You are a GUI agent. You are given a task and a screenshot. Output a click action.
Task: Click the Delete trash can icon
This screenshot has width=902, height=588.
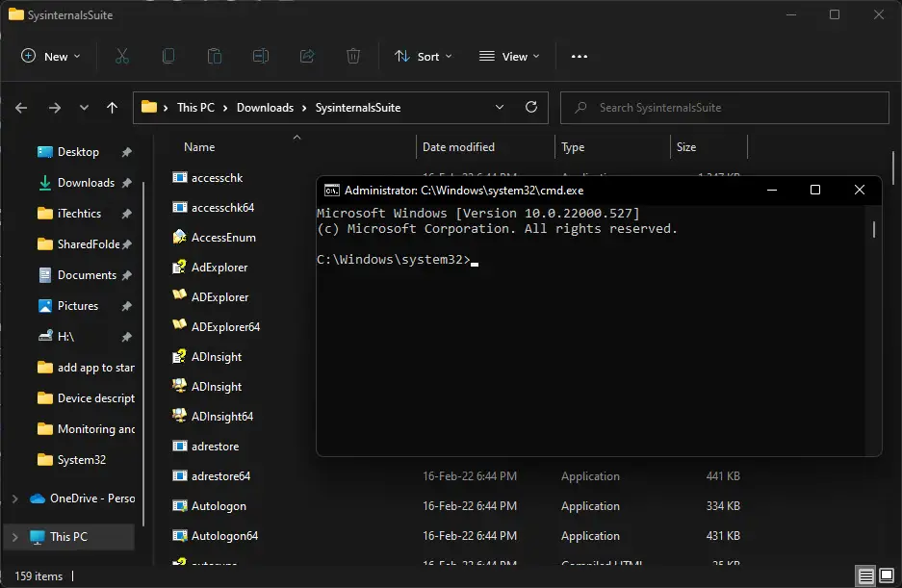[x=353, y=57]
